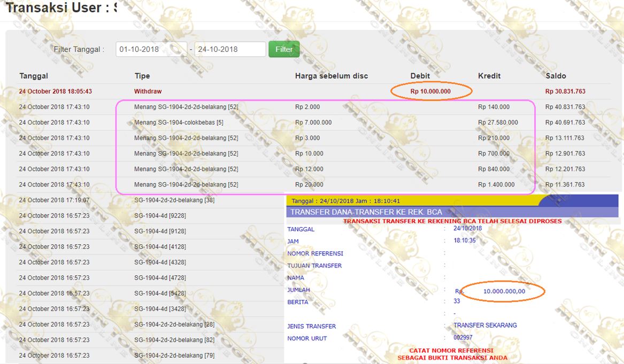Select the Menang SG-1904-colokbebas [5] entry
This screenshot has width=624, height=364.
click(179, 122)
